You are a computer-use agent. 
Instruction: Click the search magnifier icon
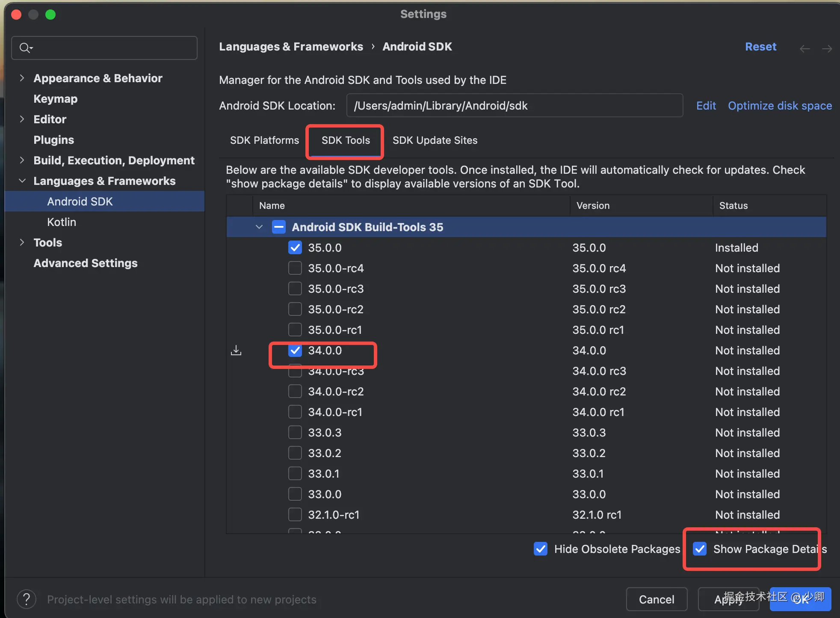25,48
